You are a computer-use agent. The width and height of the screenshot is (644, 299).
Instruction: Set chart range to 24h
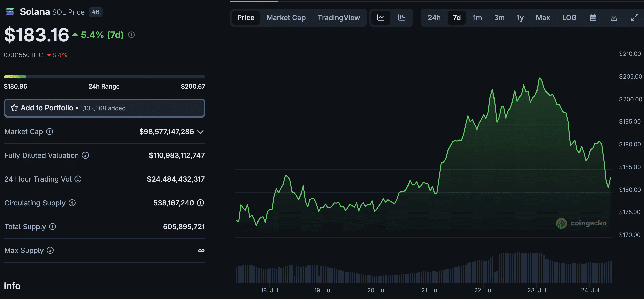434,18
